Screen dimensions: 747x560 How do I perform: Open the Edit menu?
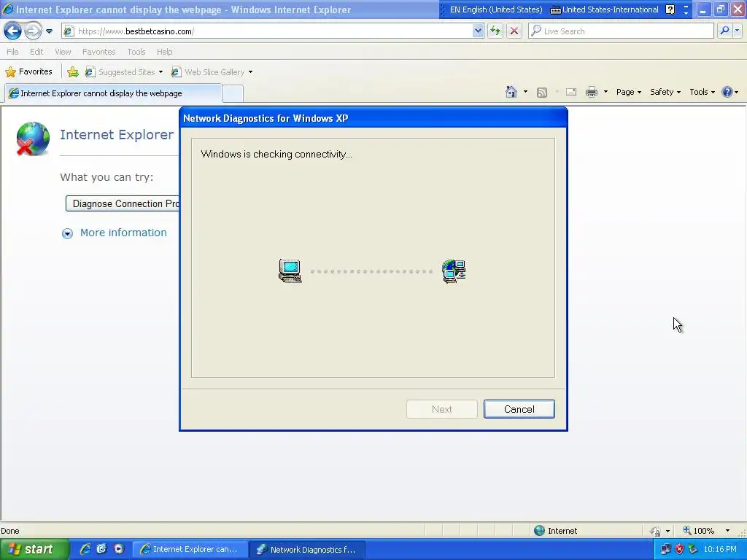click(x=36, y=52)
